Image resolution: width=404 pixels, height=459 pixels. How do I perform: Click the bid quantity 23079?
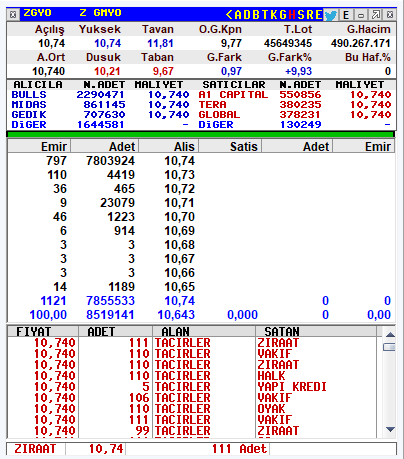117,203
